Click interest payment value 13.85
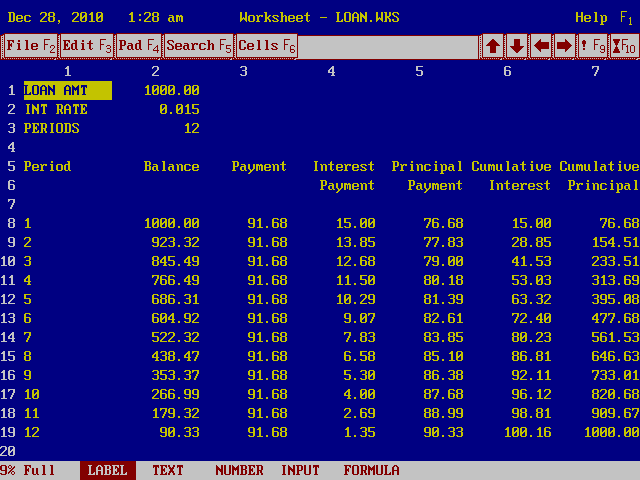Image resolution: width=640 pixels, height=480 pixels. point(356,242)
